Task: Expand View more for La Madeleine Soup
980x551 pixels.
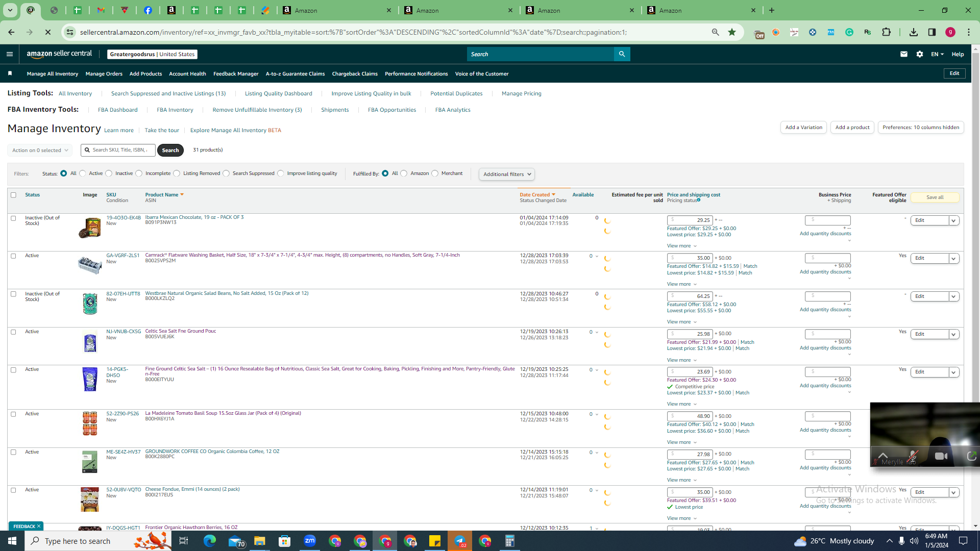Action: coord(681,442)
